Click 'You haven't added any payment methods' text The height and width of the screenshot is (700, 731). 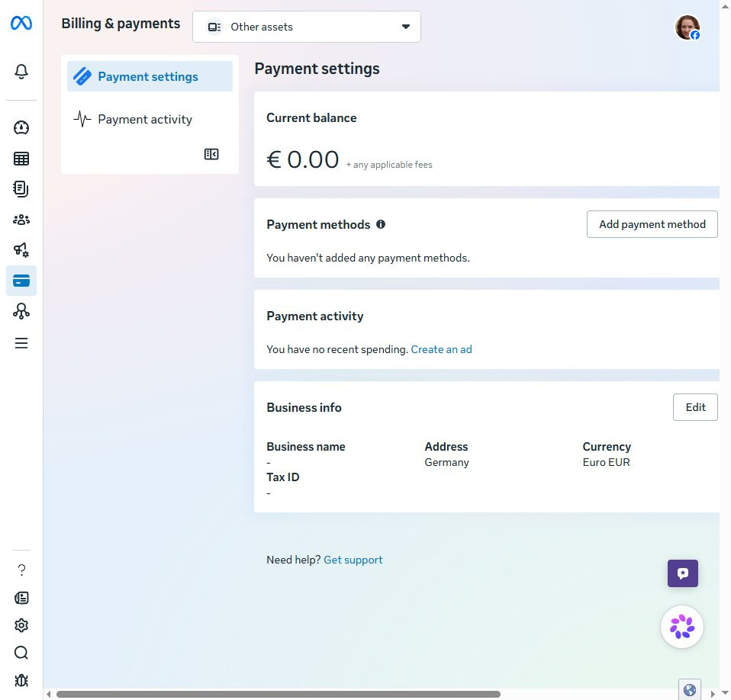(x=368, y=258)
